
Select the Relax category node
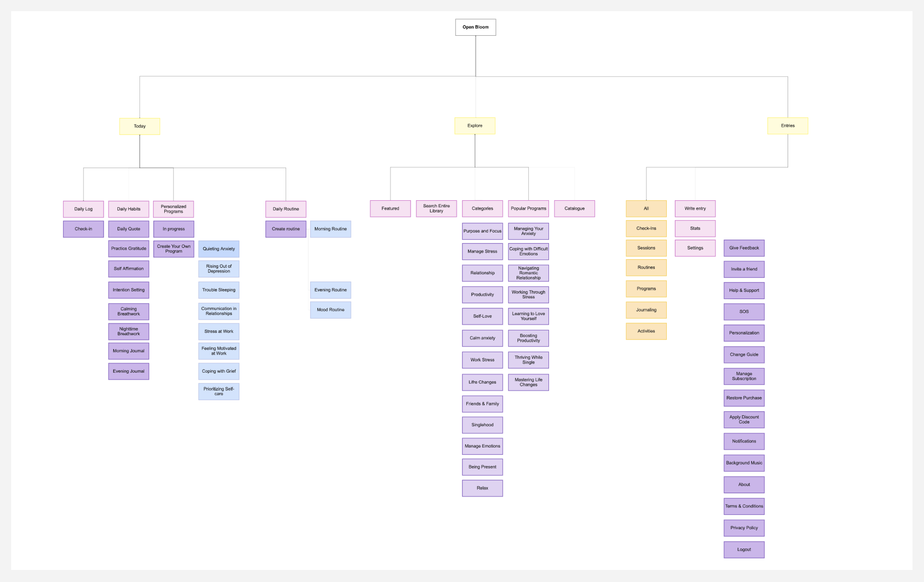click(x=482, y=488)
